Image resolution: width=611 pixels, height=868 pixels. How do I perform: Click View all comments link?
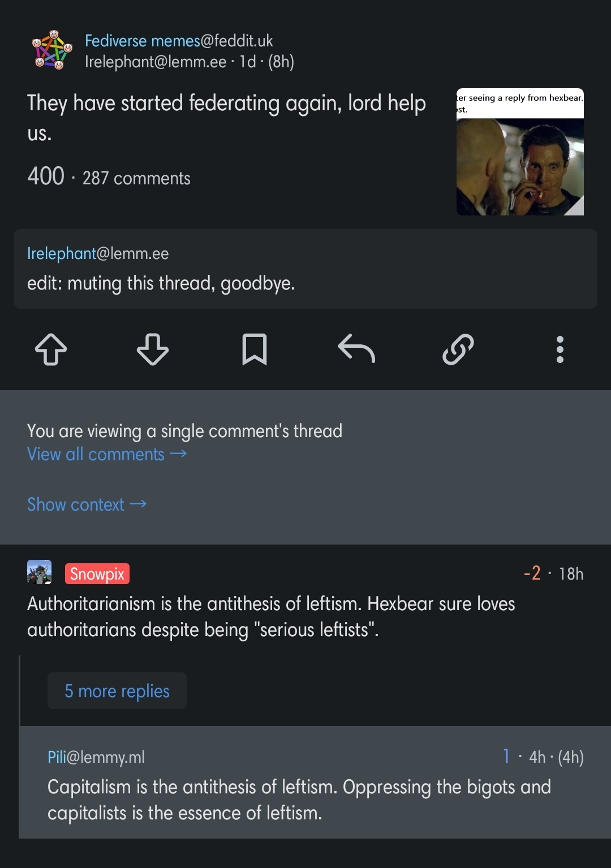click(107, 454)
